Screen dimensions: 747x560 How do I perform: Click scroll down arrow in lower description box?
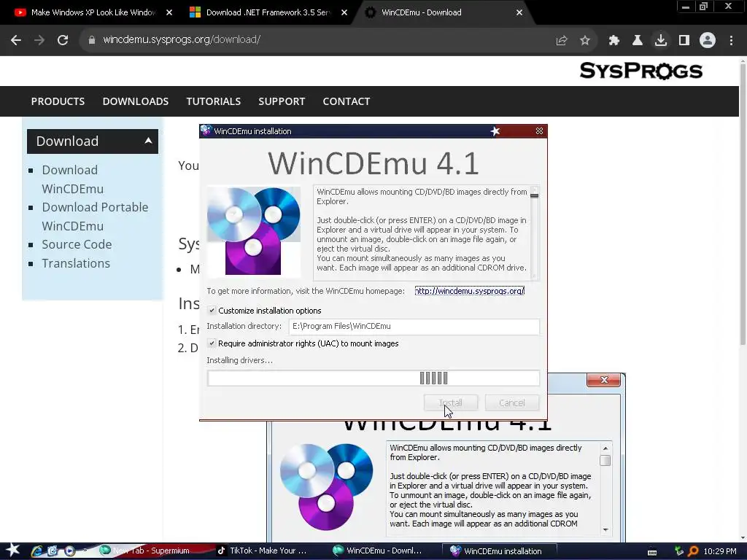point(605,529)
